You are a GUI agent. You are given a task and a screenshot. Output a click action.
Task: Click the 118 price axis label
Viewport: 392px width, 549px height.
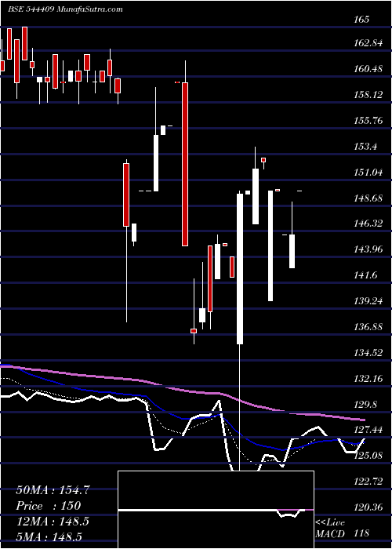[361, 533]
